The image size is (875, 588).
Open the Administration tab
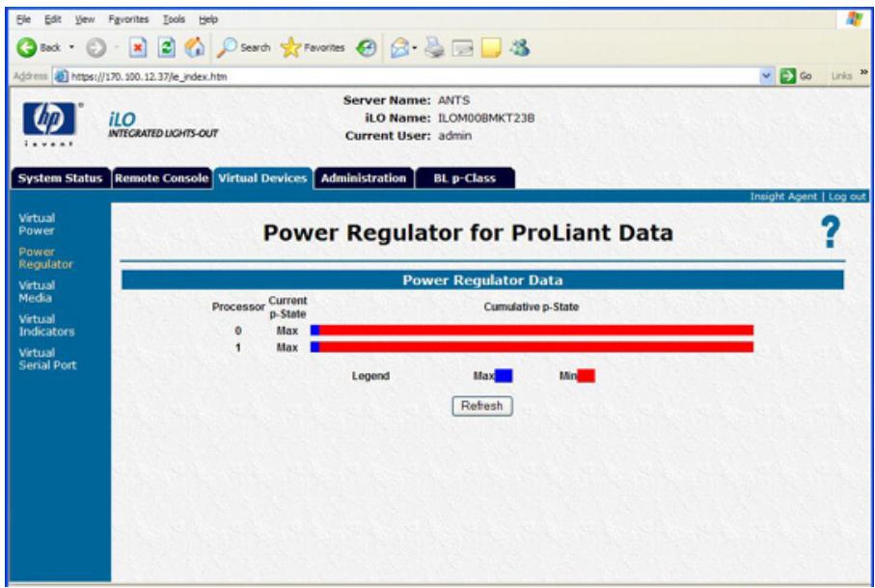(364, 179)
